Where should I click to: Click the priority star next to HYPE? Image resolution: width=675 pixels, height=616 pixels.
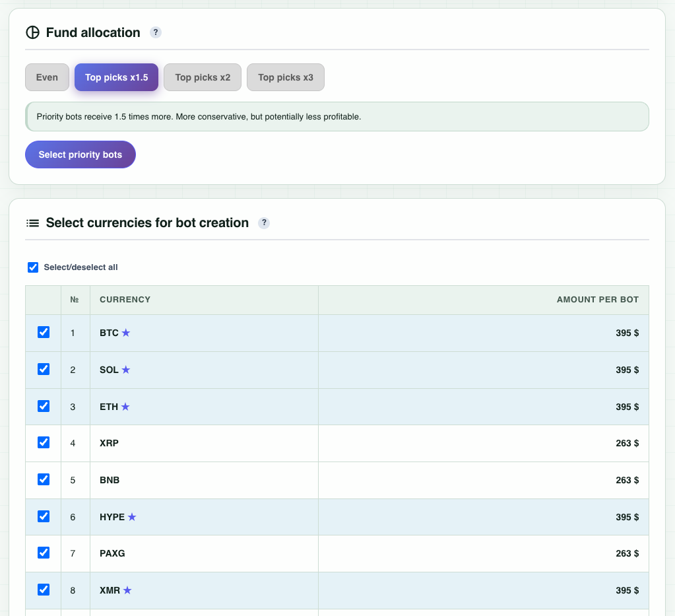tap(132, 517)
